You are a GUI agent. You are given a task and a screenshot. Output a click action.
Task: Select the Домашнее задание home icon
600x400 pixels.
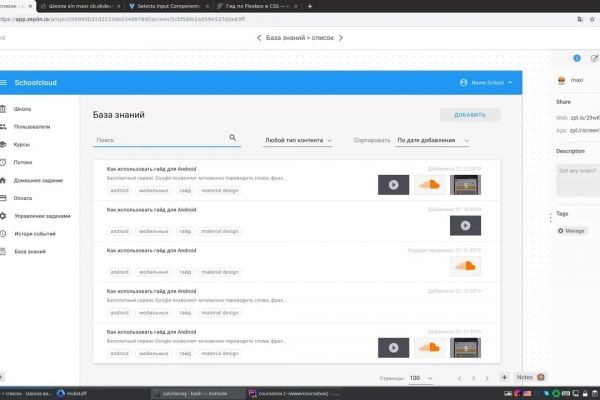pos(3,180)
